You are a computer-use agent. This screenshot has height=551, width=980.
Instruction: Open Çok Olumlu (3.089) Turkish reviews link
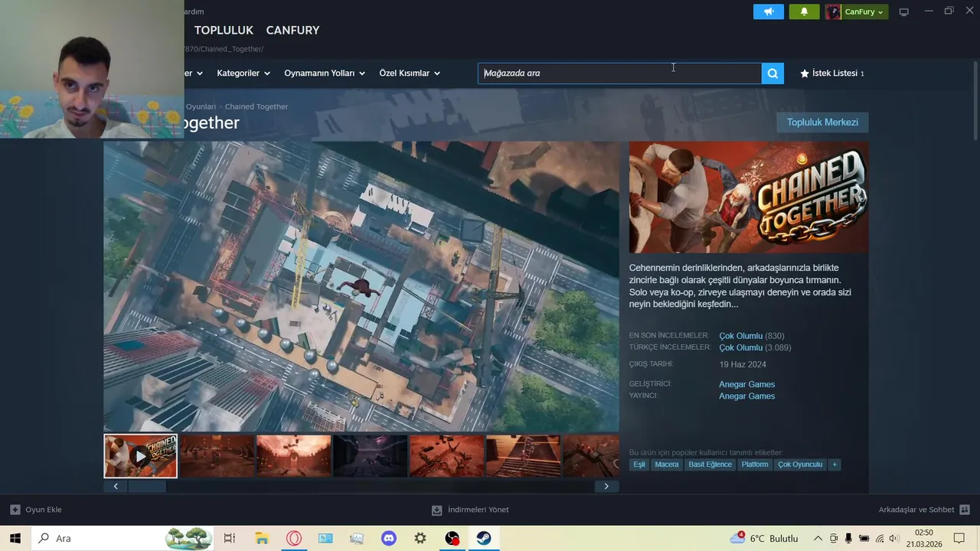(x=755, y=347)
